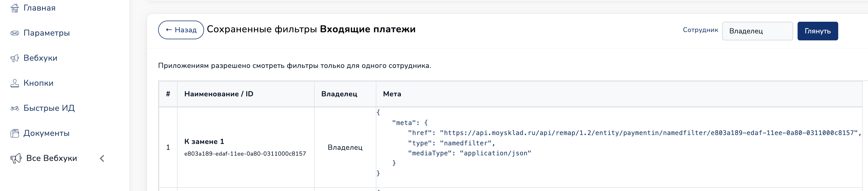Click Владелец cell in row 1
This screenshot has height=191, width=868.
click(x=345, y=147)
